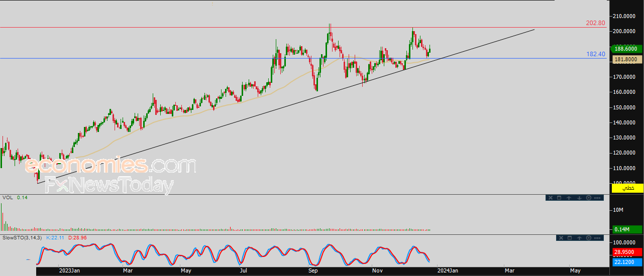Maximize the SlowSTO indicator panel

[x=569, y=238]
